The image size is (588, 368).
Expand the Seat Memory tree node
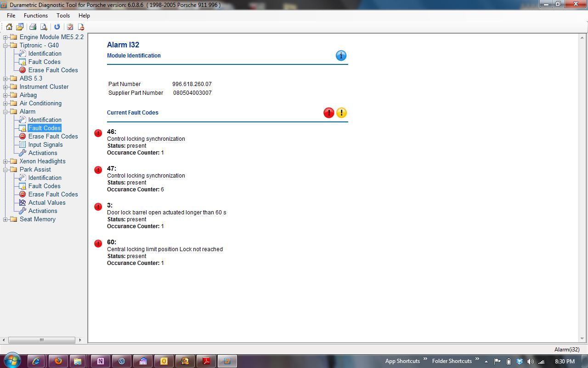(6, 219)
